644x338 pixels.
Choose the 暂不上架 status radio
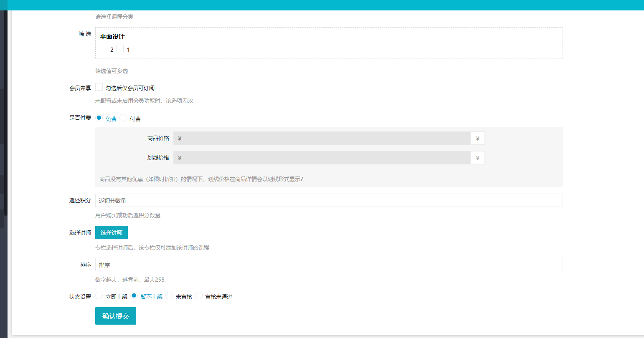pos(134,295)
